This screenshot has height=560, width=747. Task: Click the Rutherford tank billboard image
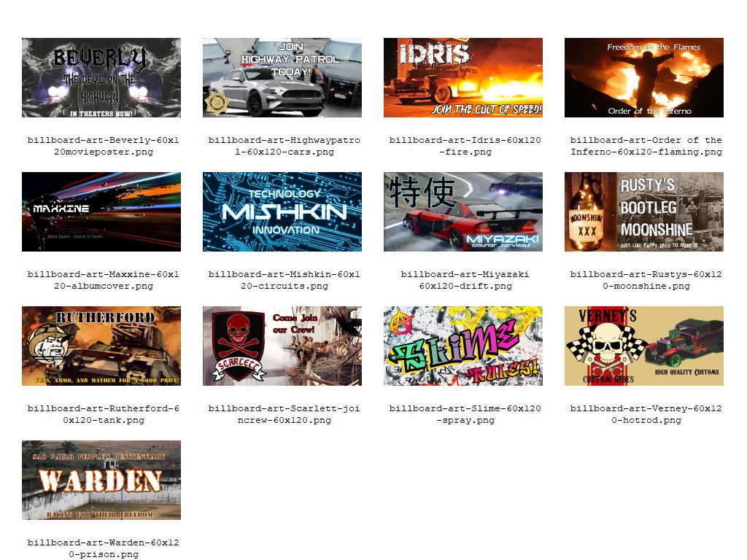101,346
